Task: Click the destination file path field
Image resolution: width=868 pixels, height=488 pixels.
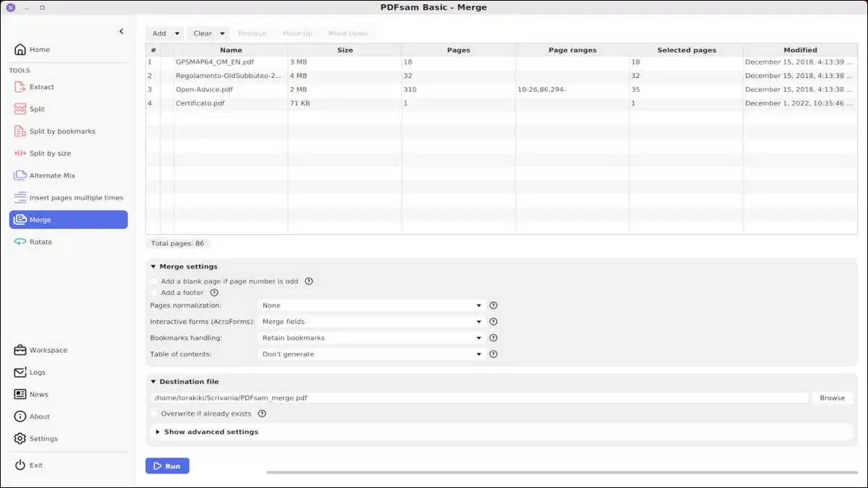Action: point(479,398)
